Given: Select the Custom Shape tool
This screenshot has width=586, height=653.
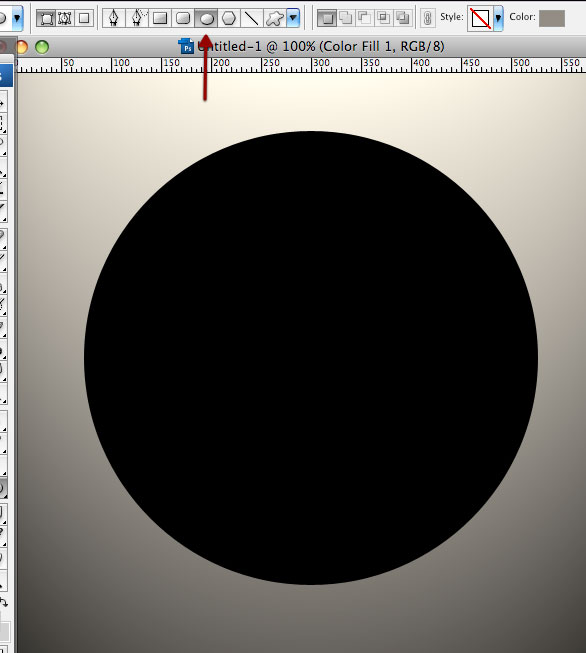Looking at the screenshot, I should (274, 18).
